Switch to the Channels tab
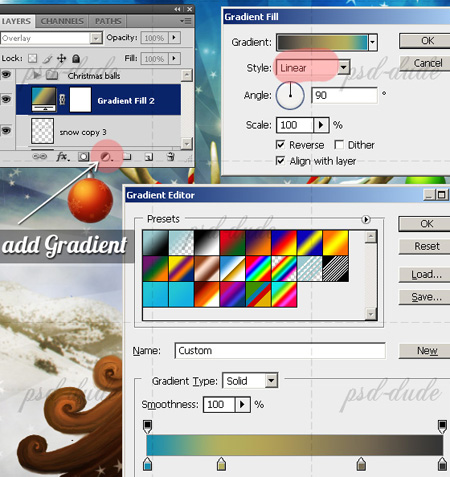 pyautogui.click(x=62, y=21)
